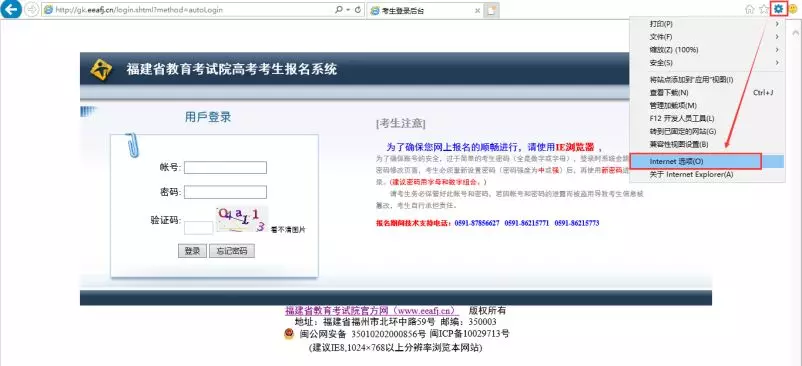Expand the 安全(S) submenu
This screenshot has width=802, height=366.
pos(706,62)
